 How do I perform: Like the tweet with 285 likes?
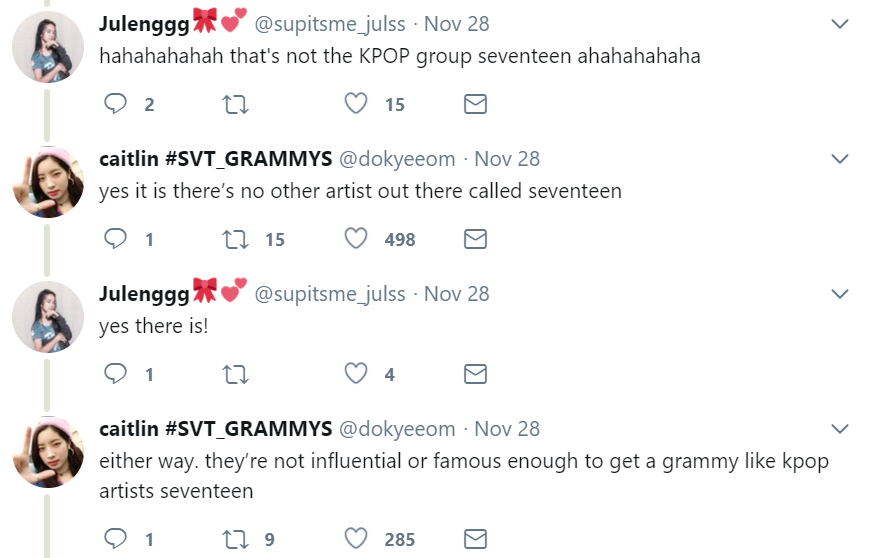pos(356,539)
